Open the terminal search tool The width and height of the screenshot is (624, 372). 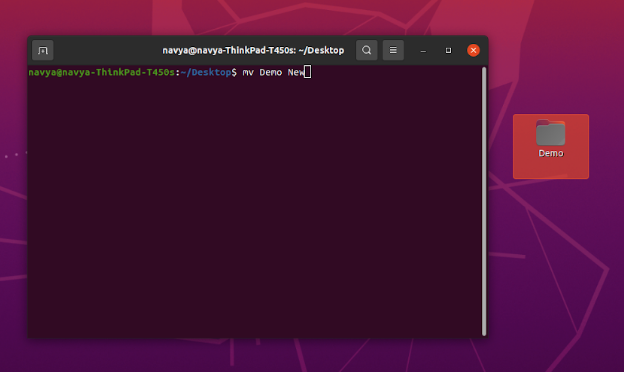(x=367, y=50)
